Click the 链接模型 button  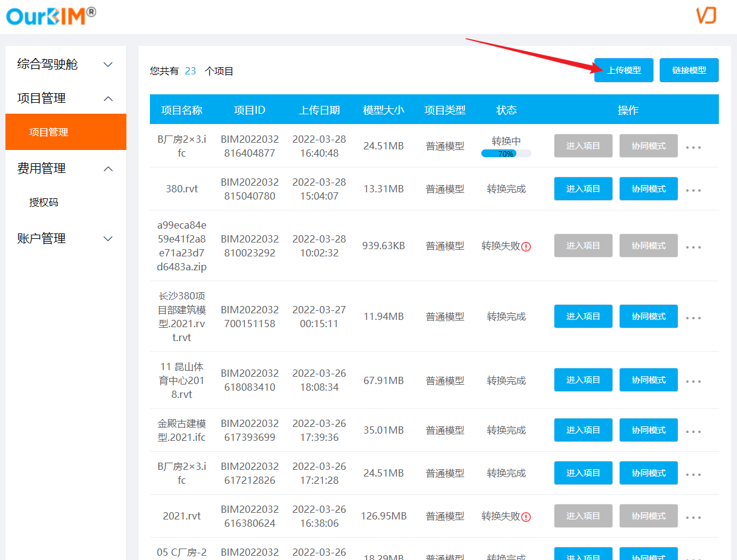(x=689, y=70)
